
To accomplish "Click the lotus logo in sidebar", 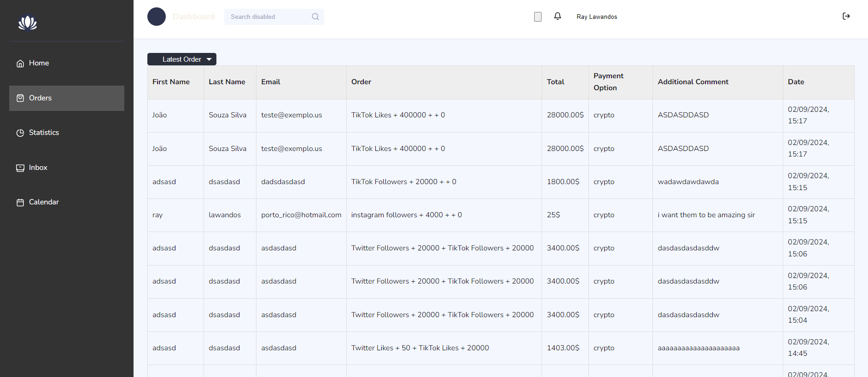I will coord(28,22).
